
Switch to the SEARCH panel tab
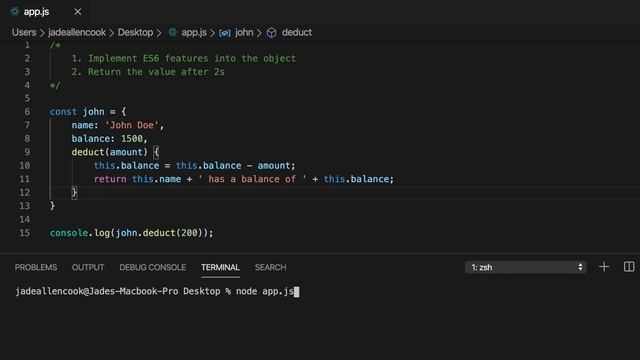tap(271, 267)
